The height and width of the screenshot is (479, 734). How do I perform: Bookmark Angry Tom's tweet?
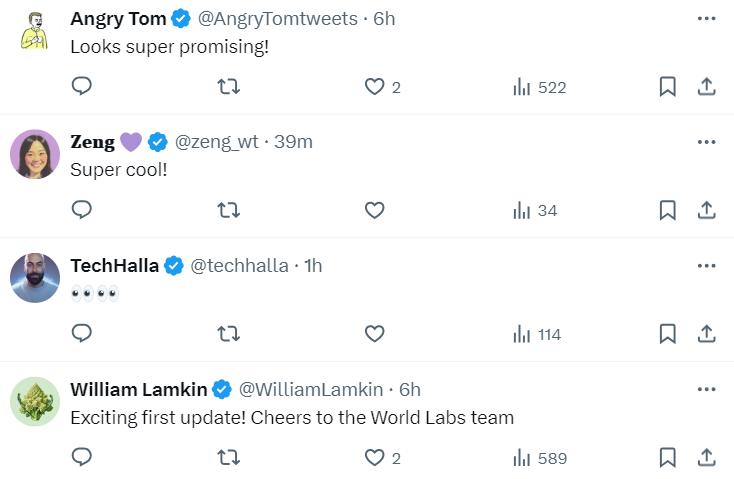click(x=667, y=87)
